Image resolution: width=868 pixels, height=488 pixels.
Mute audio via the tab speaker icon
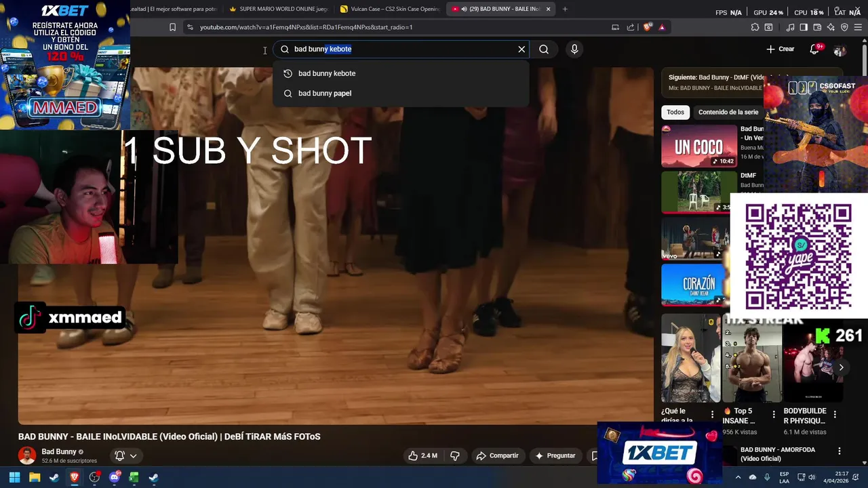point(464,9)
